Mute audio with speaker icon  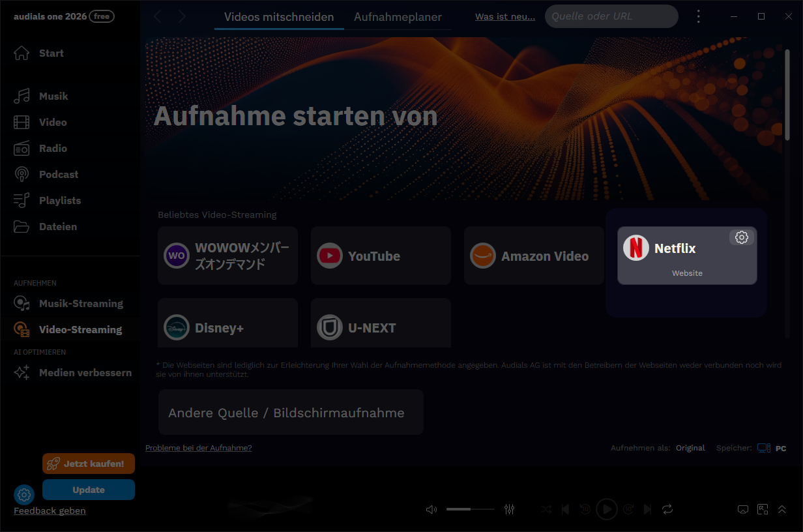431,509
